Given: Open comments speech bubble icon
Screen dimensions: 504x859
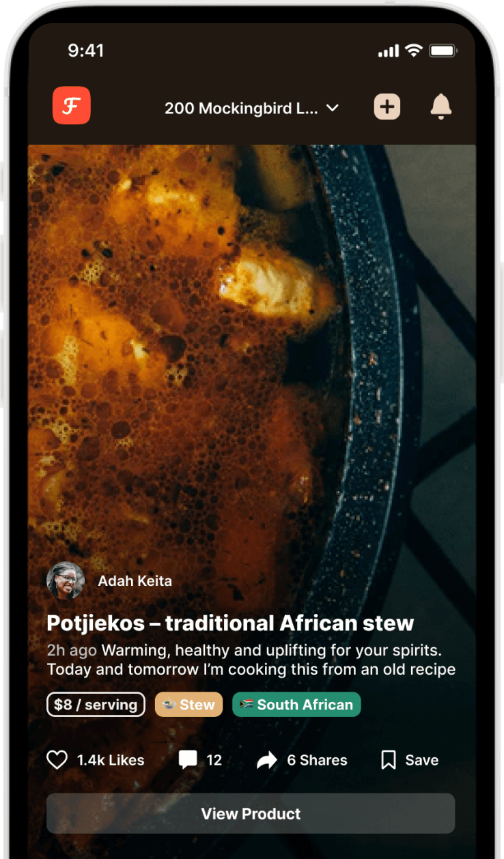Looking at the screenshot, I should pyautogui.click(x=188, y=760).
